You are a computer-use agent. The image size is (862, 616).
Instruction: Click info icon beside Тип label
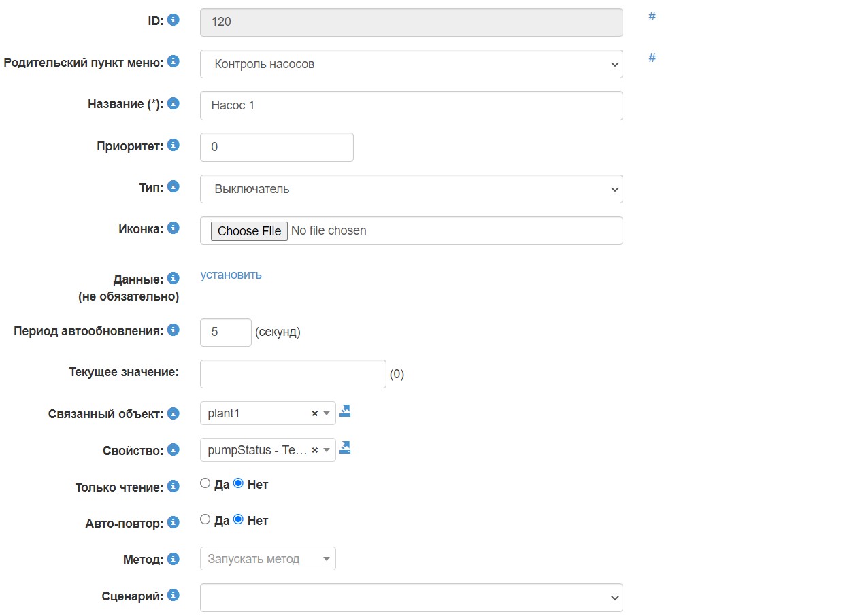pos(173,186)
